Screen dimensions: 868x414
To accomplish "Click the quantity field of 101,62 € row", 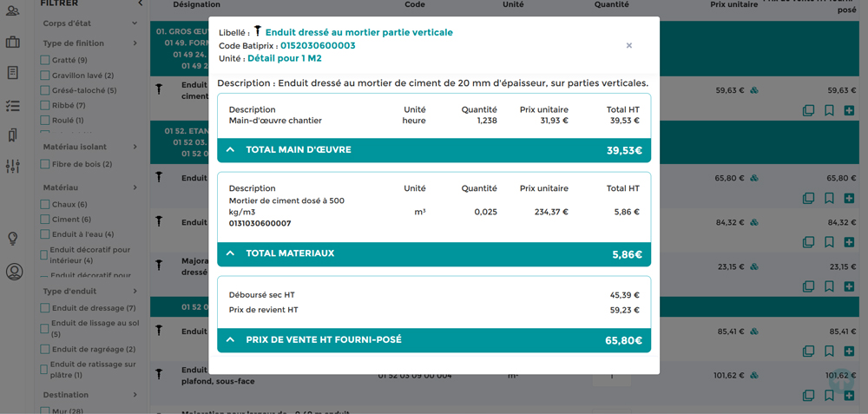I will [x=612, y=378].
